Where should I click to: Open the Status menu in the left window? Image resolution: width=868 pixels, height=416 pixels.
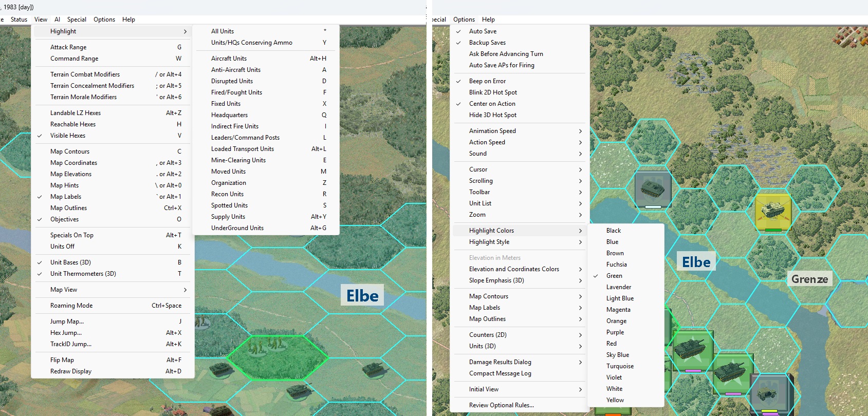coord(19,20)
